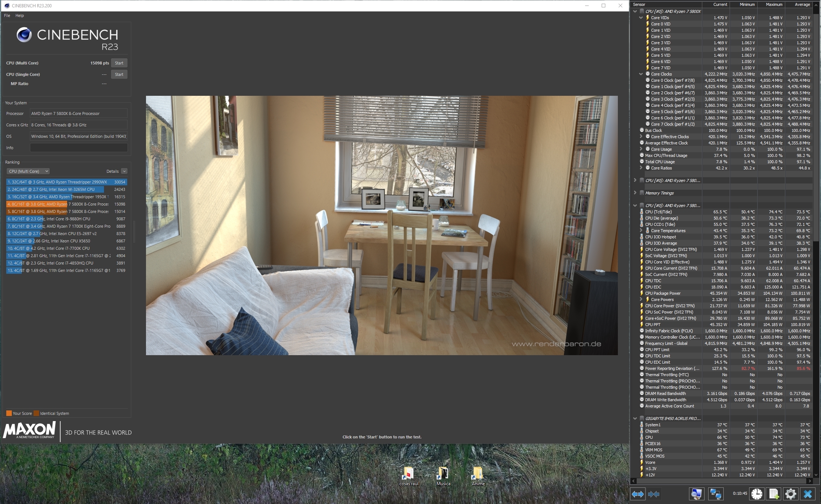Viewport: 821px width, 504px height.
Task: Reset the elapsed time clock icon
Action: click(x=756, y=494)
